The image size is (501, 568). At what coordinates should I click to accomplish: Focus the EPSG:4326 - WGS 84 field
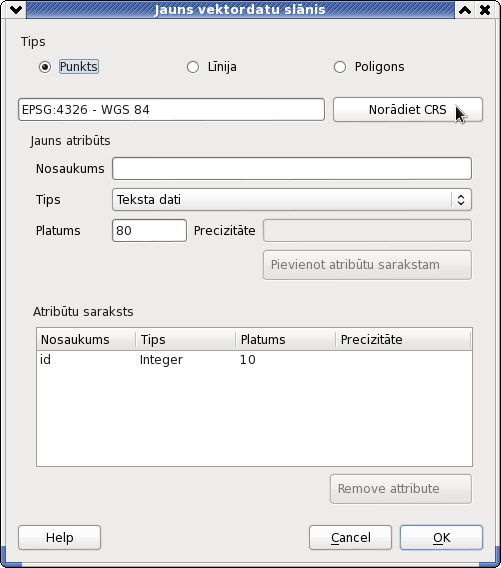tap(171, 109)
